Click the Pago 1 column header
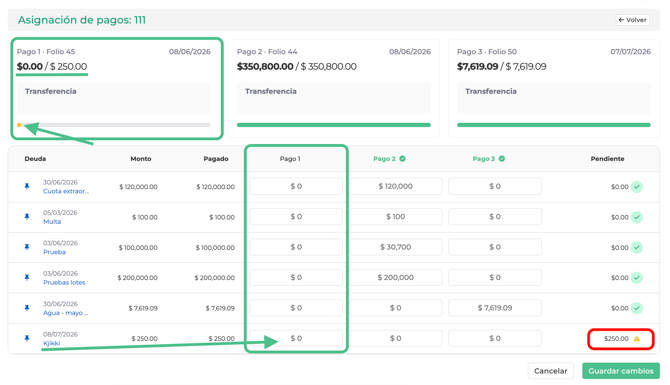Viewport: 670px width, 385px height. point(290,159)
